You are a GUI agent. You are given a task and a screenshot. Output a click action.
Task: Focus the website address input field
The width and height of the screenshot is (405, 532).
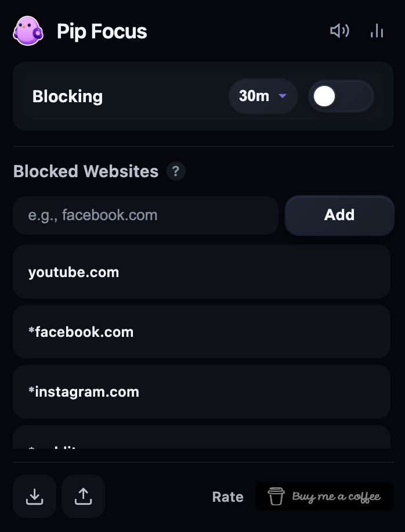[x=145, y=215]
